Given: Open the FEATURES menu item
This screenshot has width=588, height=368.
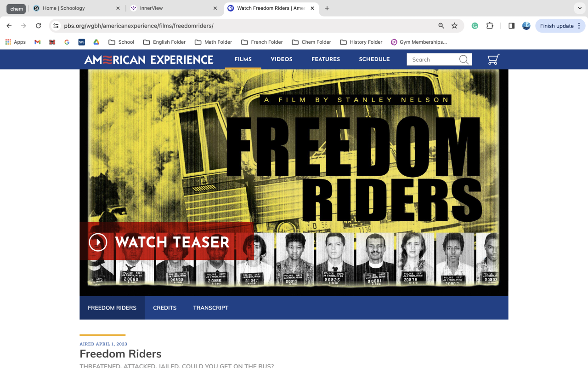Looking at the screenshot, I should (326, 59).
